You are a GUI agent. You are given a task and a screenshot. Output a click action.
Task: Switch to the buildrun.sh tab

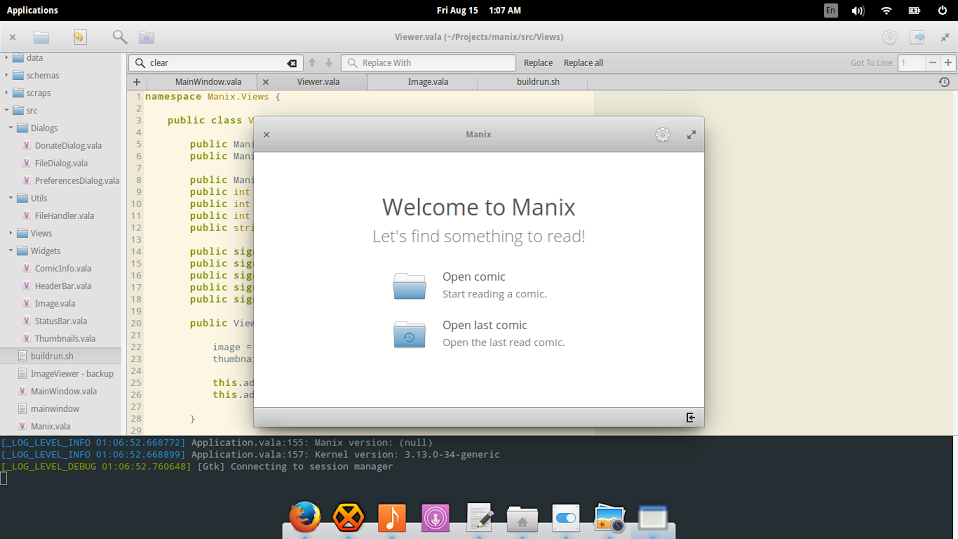538,82
